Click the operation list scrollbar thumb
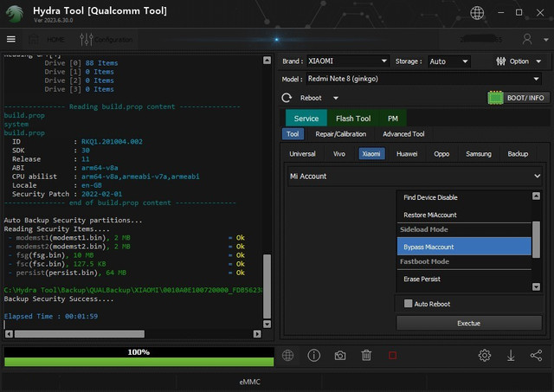 [536, 240]
